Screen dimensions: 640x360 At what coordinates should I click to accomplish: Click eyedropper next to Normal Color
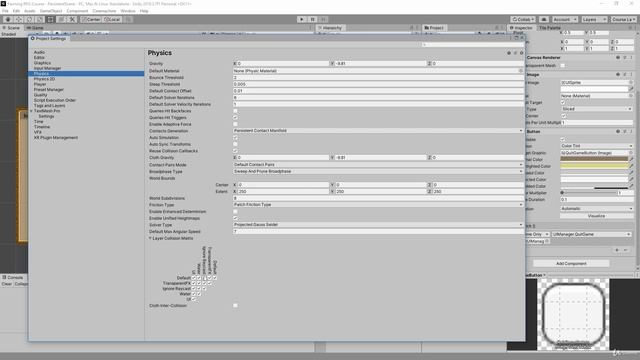click(631, 159)
